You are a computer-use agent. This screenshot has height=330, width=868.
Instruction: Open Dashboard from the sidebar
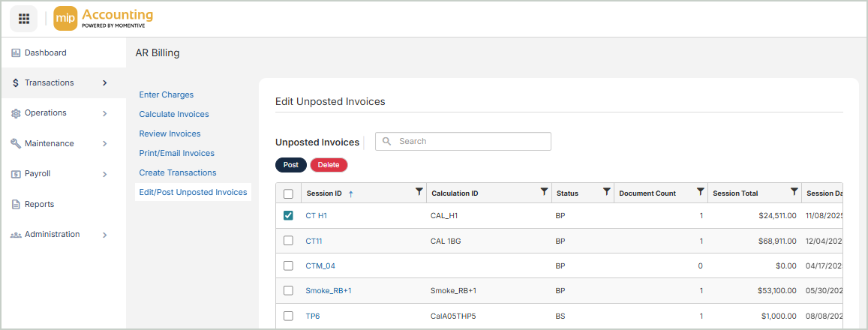[45, 53]
